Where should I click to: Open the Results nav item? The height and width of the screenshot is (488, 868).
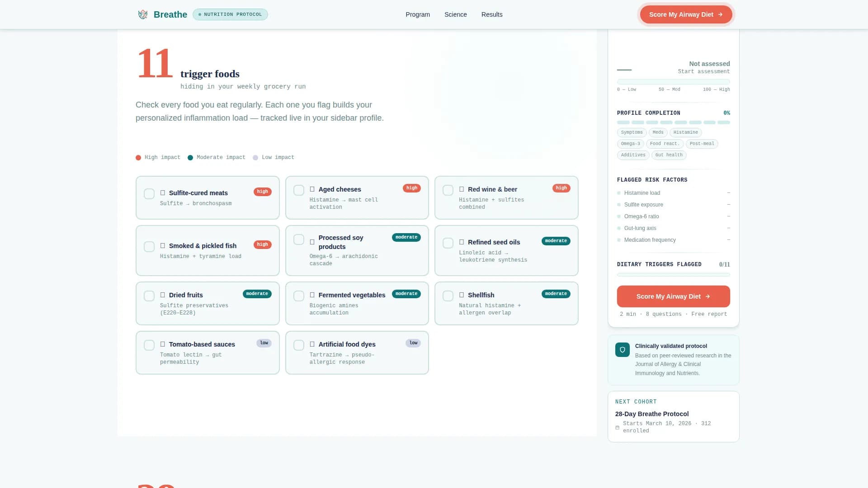tap(492, 14)
